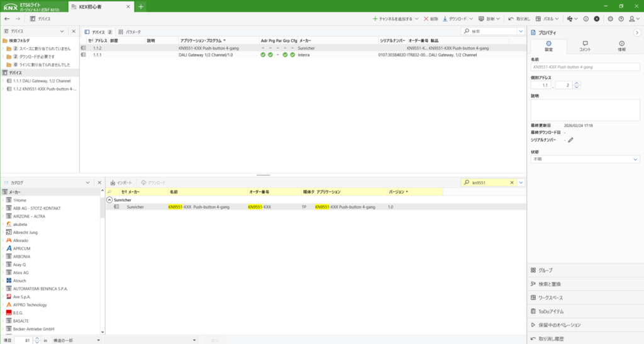
Task: Click the back navigation arrow
Action: [6, 19]
